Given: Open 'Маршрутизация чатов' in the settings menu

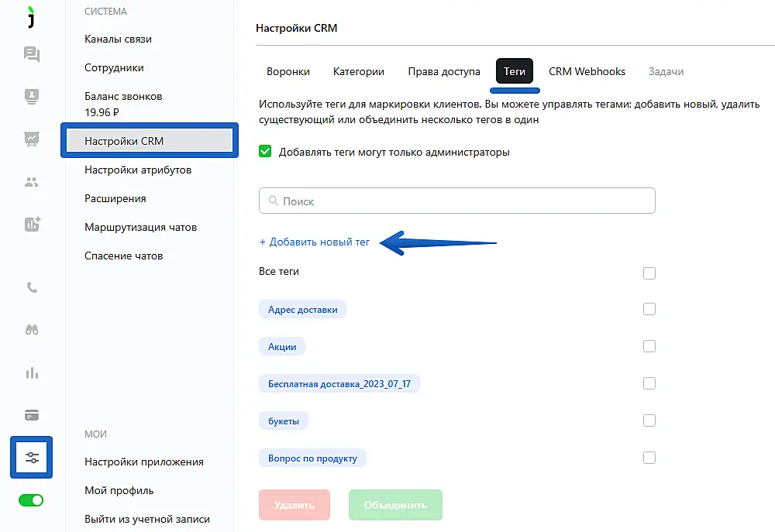Looking at the screenshot, I should coord(140,227).
